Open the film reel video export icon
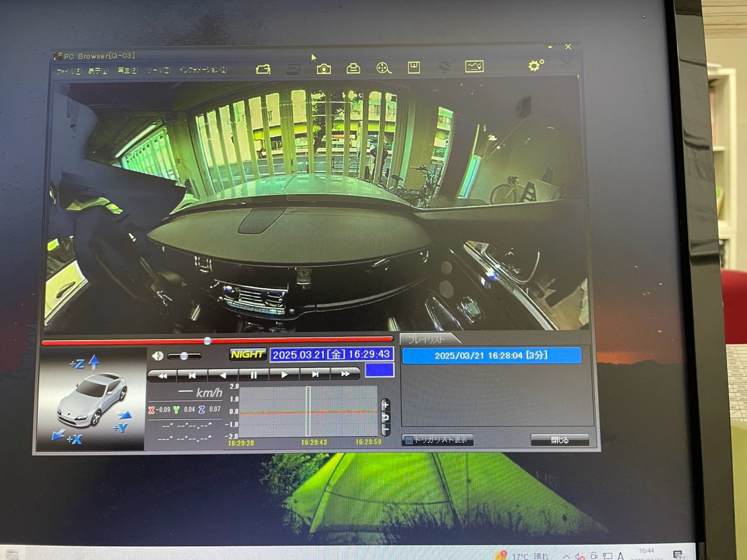Screen dimensions: 747x560 click(x=383, y=68)
